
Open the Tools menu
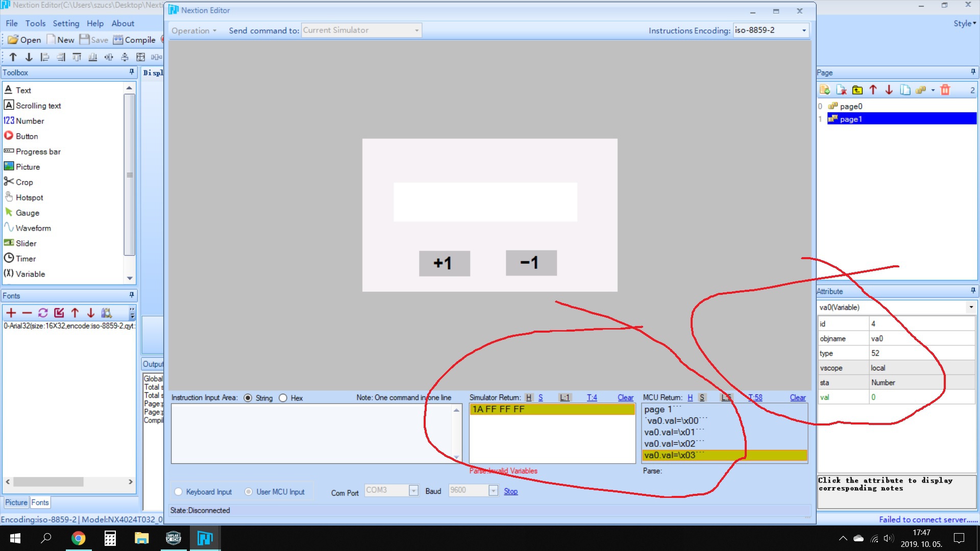pyautogui.click(x=35, y=23)
